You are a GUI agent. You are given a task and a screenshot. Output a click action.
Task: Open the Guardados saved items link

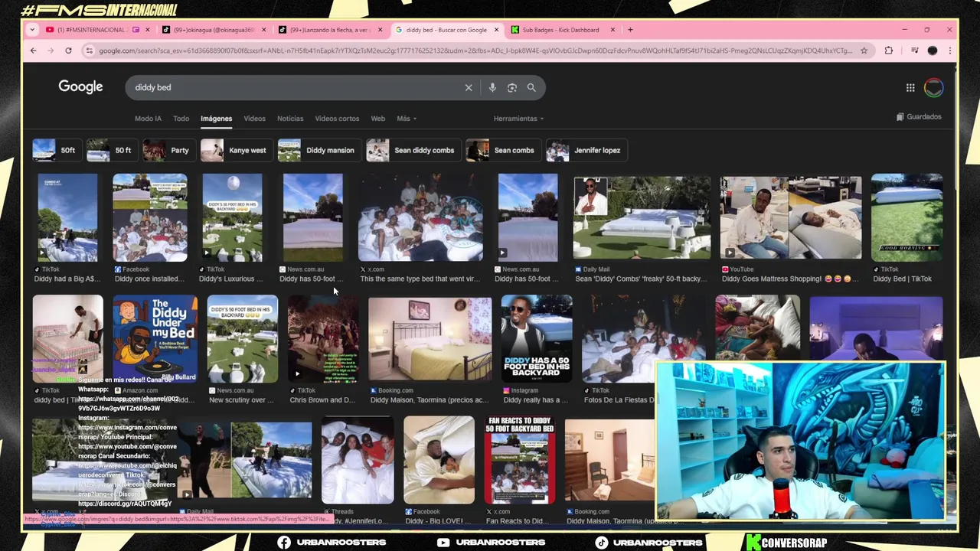pos(918,117)
